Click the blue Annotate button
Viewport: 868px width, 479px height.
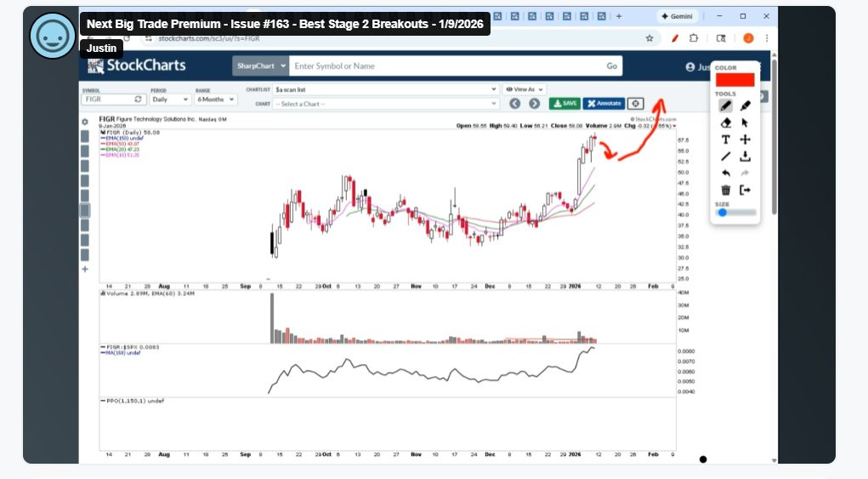(x=604, y=104)
